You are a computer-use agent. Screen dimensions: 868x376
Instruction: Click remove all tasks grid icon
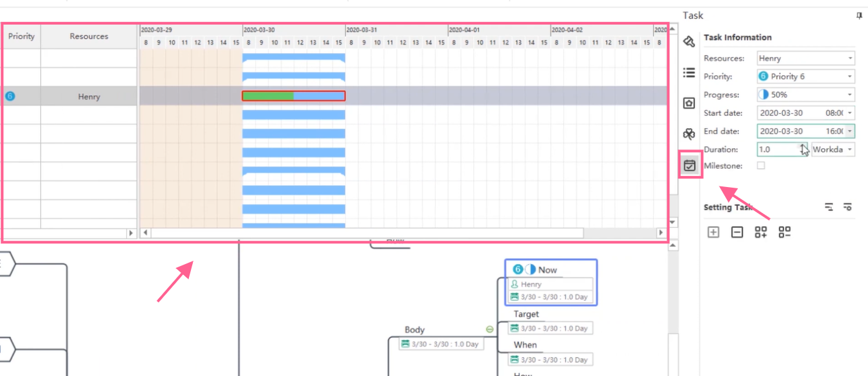click(x=785, y=232)
